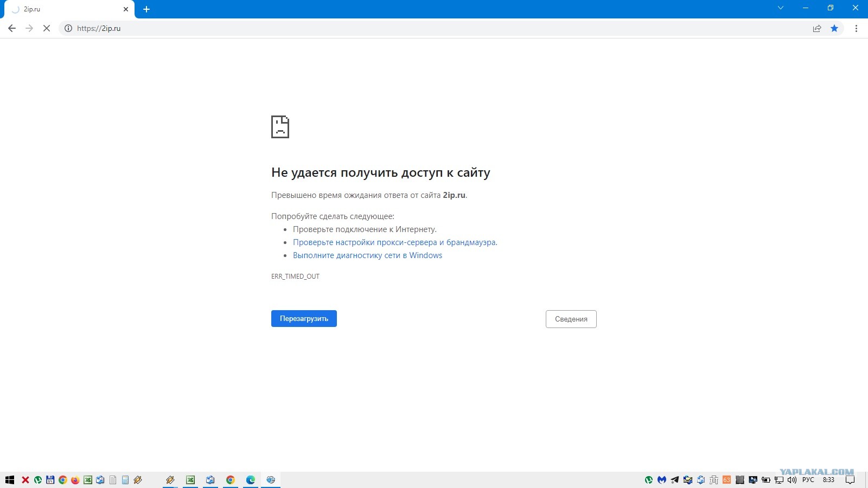Open the blue floppy 64 quick launch icon
Viewport: 868px width, 488px height.
coord(50,480)
